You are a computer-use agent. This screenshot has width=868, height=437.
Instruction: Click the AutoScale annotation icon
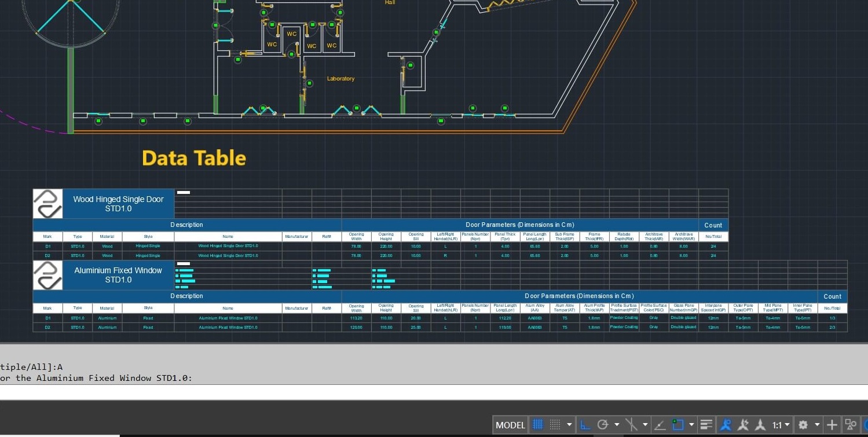(745, 424)
